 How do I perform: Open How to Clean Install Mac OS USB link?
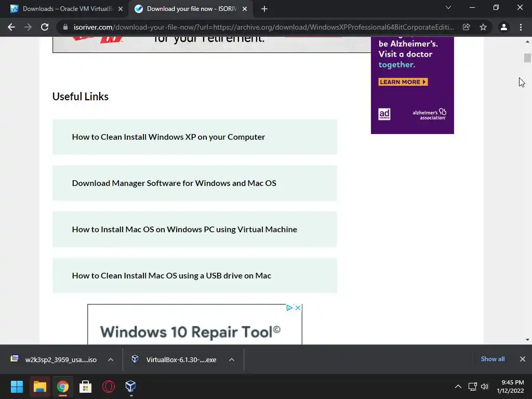(x=195, y=275)
